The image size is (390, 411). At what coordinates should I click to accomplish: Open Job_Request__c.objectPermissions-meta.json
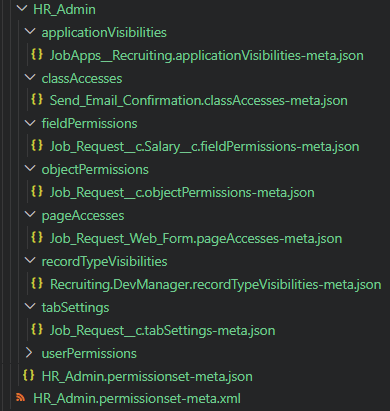point(182,193)
